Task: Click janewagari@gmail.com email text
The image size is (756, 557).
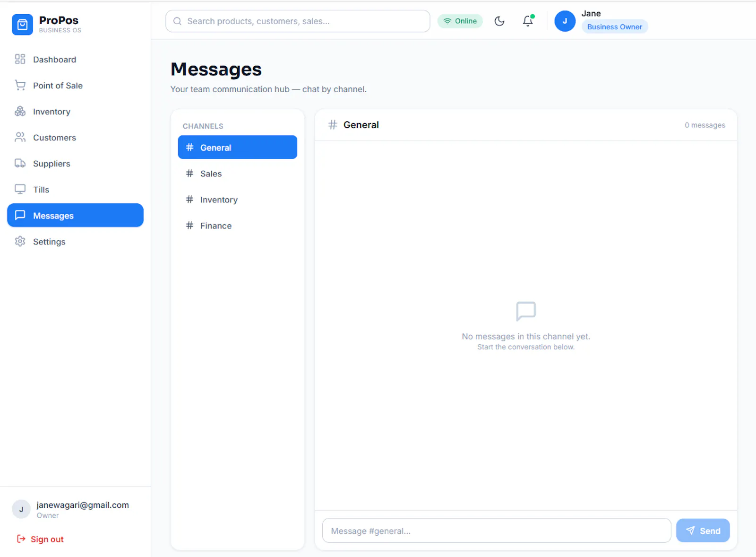Action: (83, 505)
